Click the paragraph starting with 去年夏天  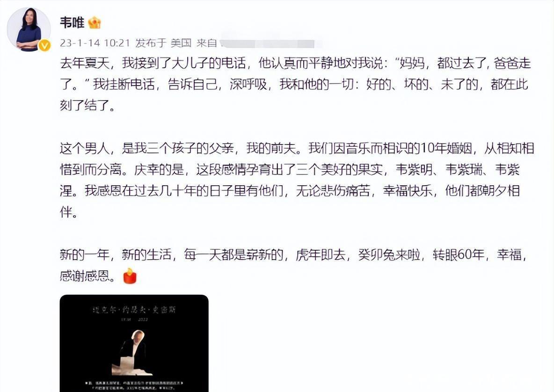coord(295,84)
